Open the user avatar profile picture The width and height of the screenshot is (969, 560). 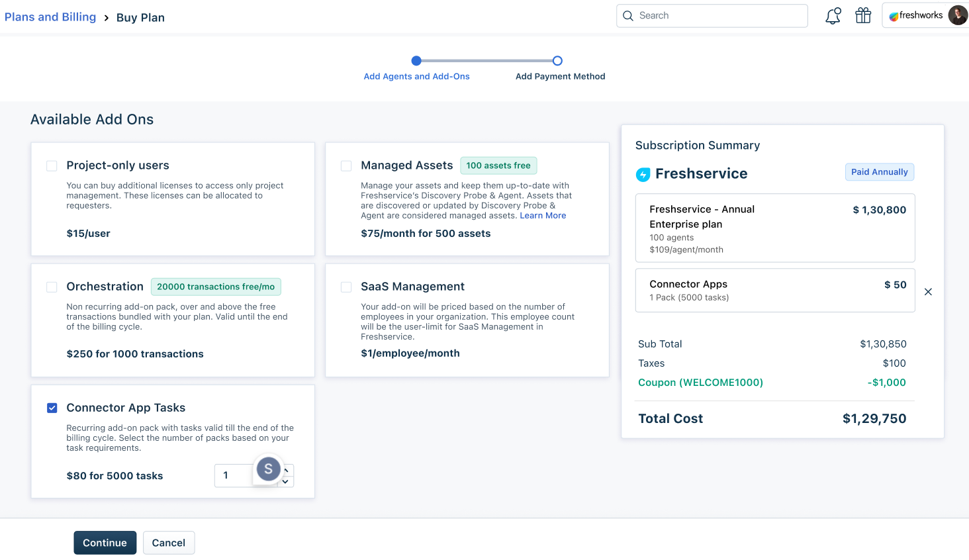(x=958, y=15)
